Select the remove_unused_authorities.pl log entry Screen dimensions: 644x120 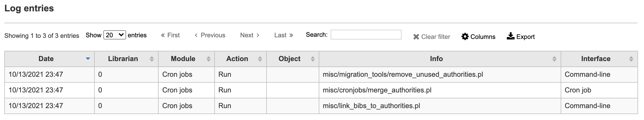pos(403,74)
